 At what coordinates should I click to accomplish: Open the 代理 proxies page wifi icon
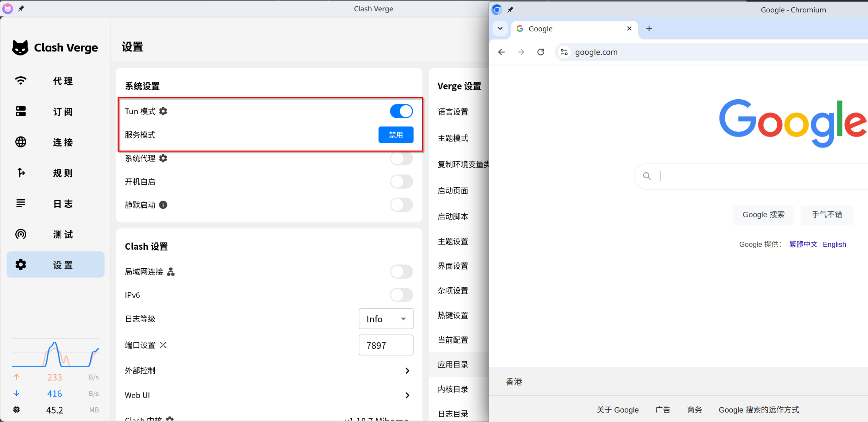pyautogui.click(x=21, y=81)
